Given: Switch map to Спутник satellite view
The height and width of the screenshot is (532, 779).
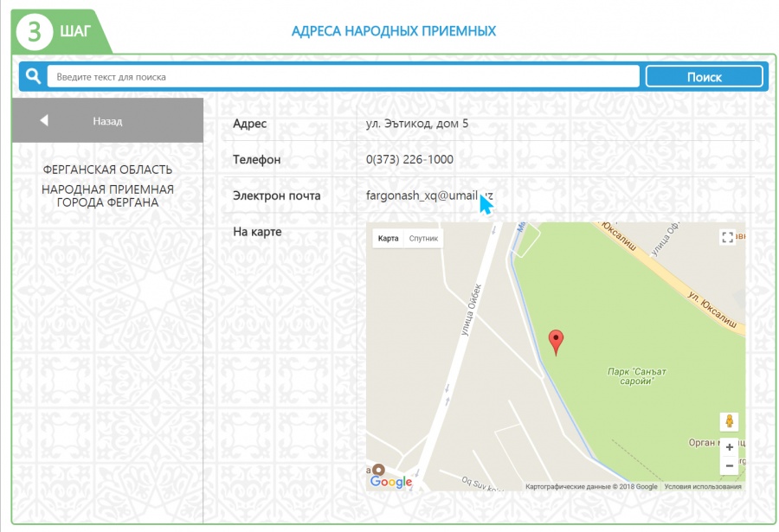Looking at the screenshot, I should 423,239.
